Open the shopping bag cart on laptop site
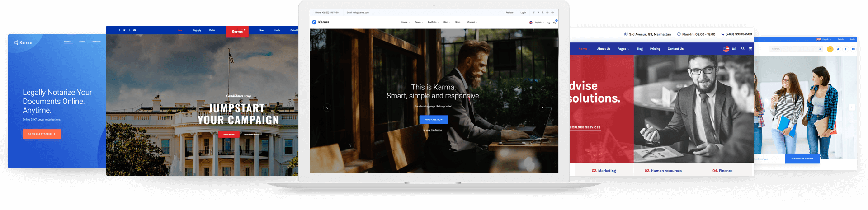The width and height of the screenshot is (868, 210). (555, 22)
